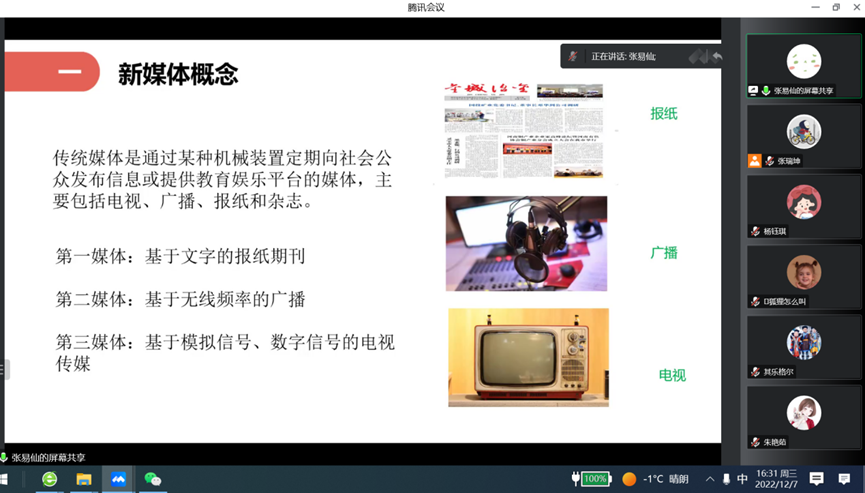Click '张易仙的屏幕共享' label at bottom left
The image size is (865, 493).
click(49, 458)
